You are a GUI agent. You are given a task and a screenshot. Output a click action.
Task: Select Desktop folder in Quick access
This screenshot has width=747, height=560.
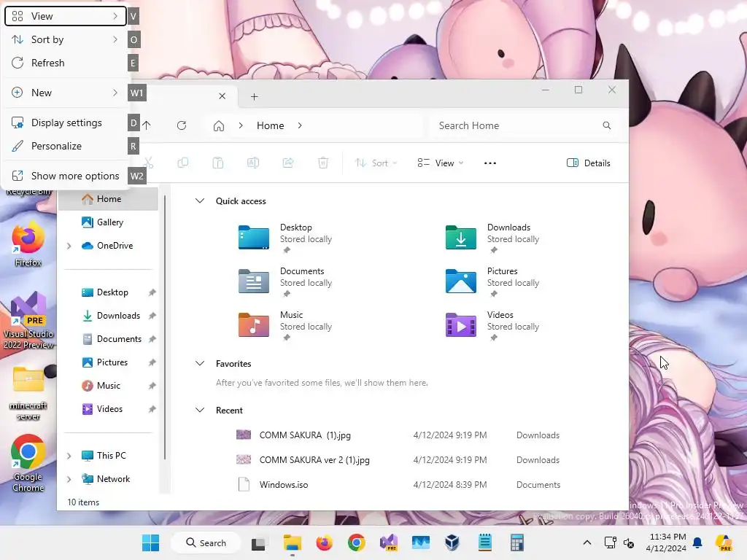[286, 238]
